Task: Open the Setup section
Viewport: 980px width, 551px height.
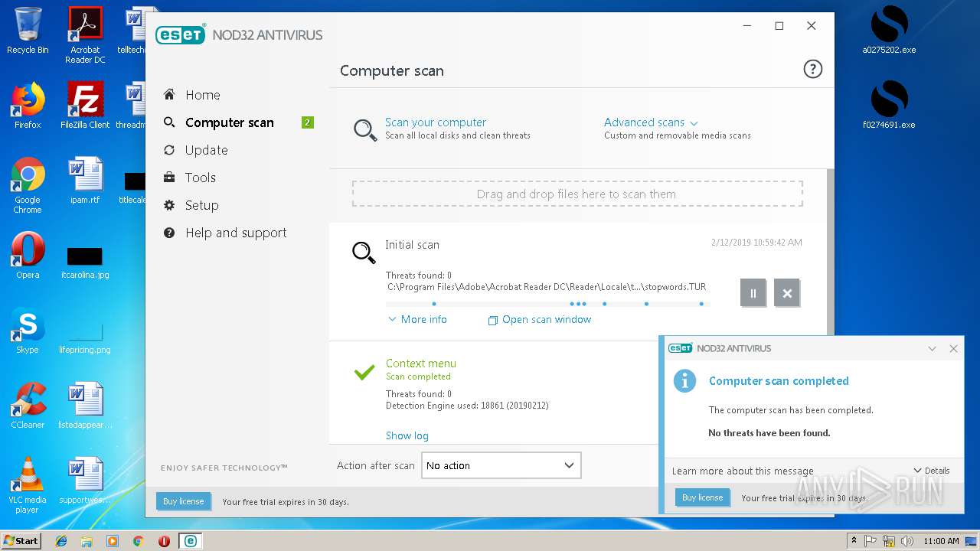Action: 201,205
